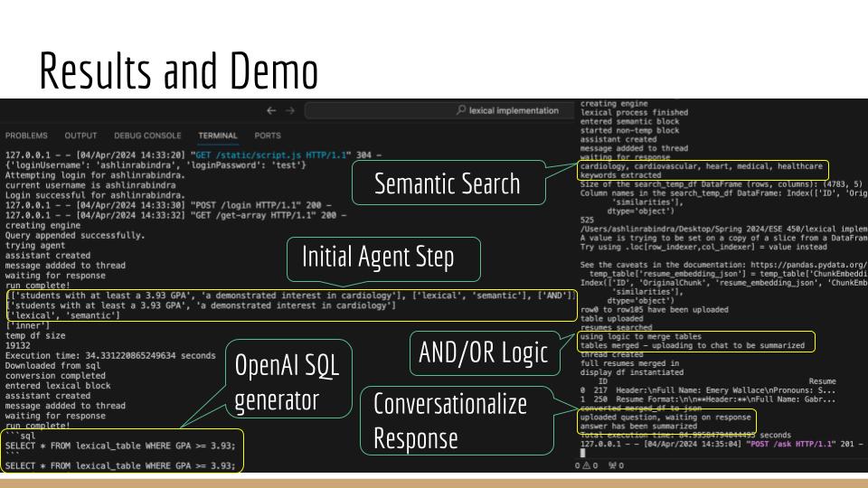Click 'entered semantic block' in right terminal
This screenshot has height=488, width=868.
pyautogui.click(x=629, y=121)
